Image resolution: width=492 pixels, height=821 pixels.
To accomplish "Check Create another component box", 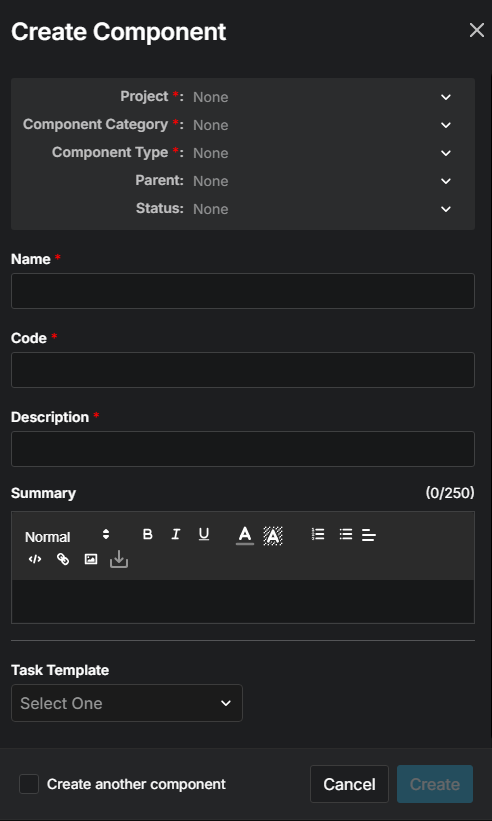I will click(29, 784).
